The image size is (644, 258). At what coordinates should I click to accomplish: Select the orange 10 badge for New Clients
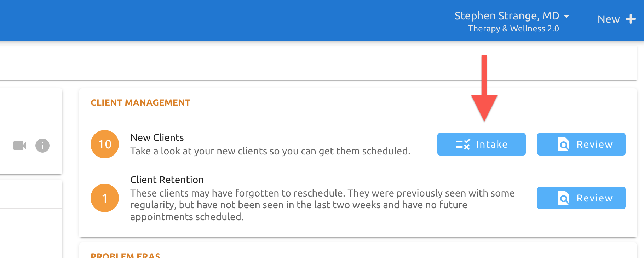pyautogui.click(x=104, y=144)
